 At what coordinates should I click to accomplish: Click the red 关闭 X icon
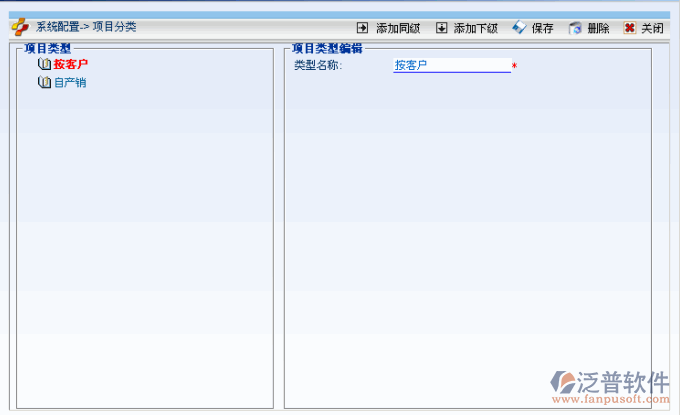[629, 28]
